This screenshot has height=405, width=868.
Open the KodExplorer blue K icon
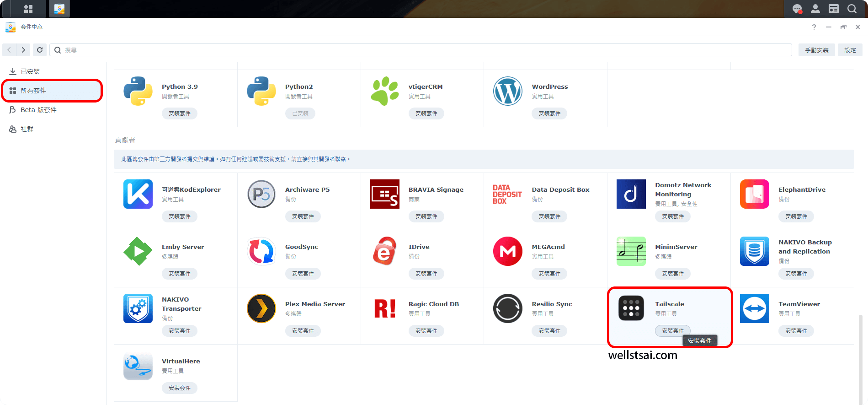[138, 194]
